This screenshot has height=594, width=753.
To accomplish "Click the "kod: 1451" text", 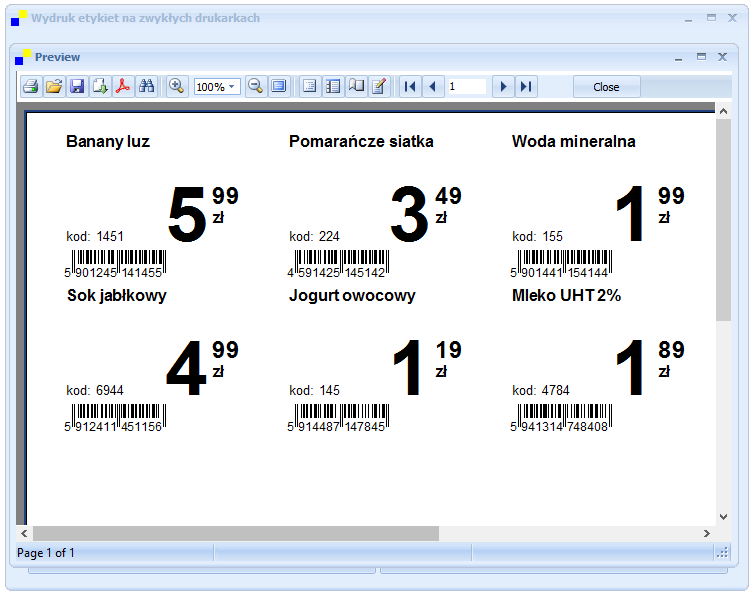I will point(95,237).
